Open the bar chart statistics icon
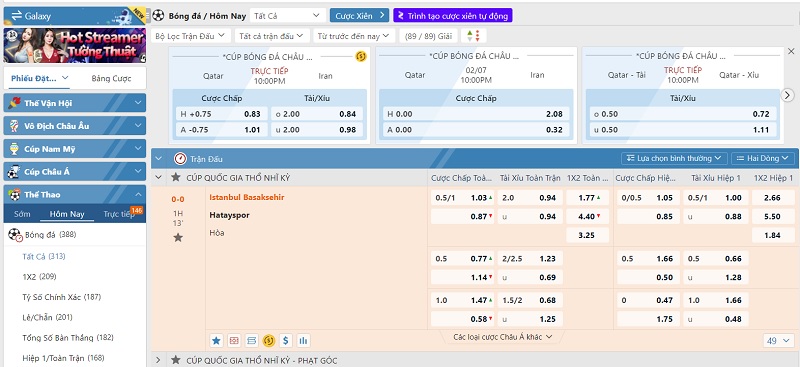 click(303, 340)
